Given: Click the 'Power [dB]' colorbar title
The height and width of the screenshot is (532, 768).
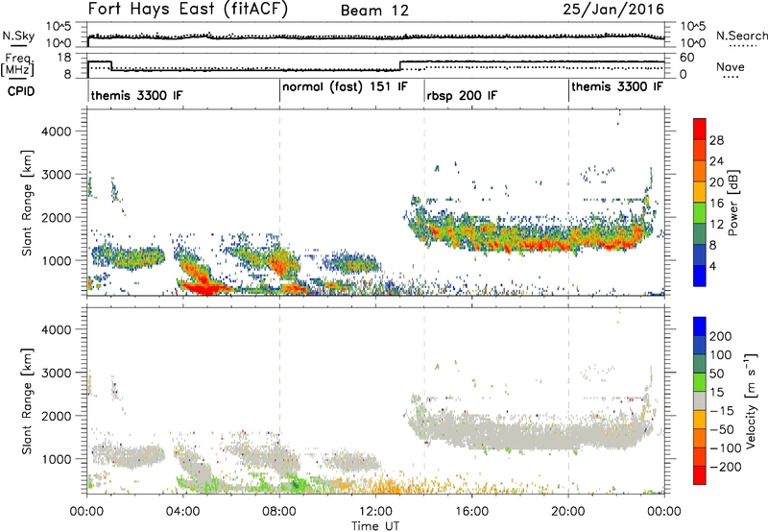Looking at the screenshot, I should coord(733,203).
